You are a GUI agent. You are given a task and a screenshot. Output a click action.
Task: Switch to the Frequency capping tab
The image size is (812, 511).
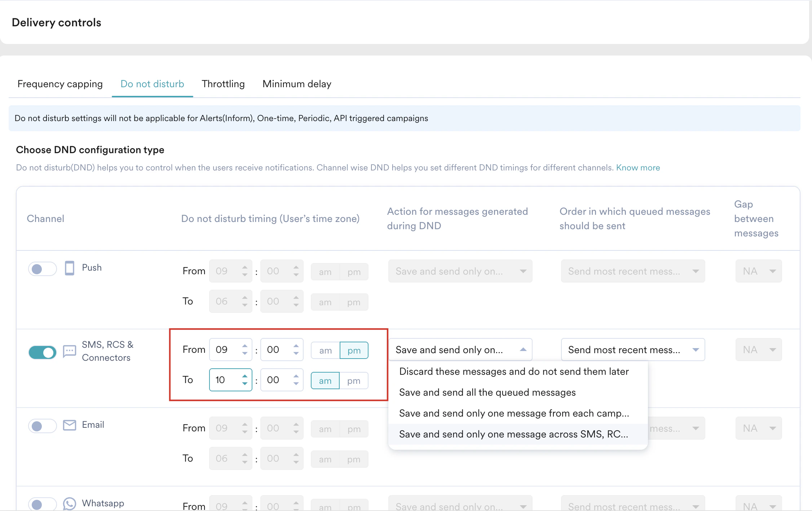click(60, 84)
